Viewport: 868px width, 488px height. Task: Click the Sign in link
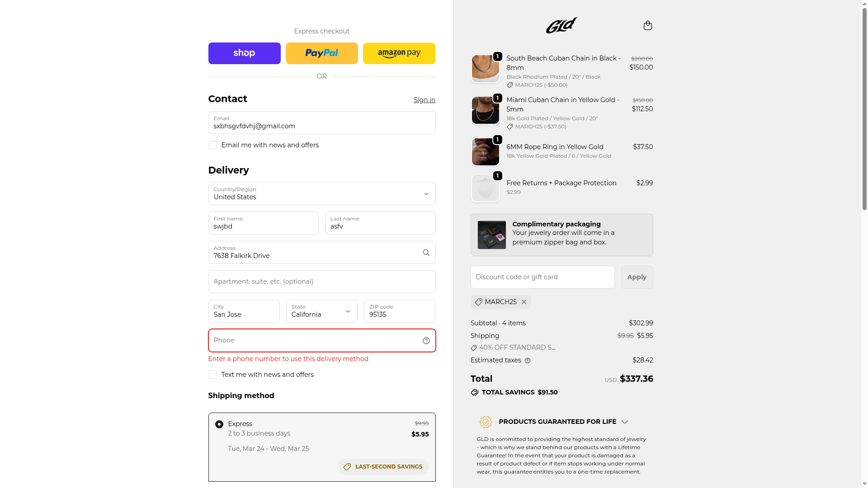[424, 100]
